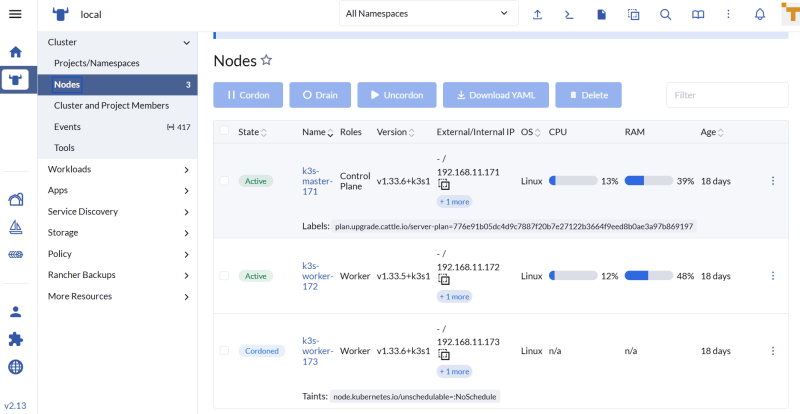Image resolution: width=800 pixels, height=414 pixels.
Task: Focus the Filter input field
Action: [727, 95]
